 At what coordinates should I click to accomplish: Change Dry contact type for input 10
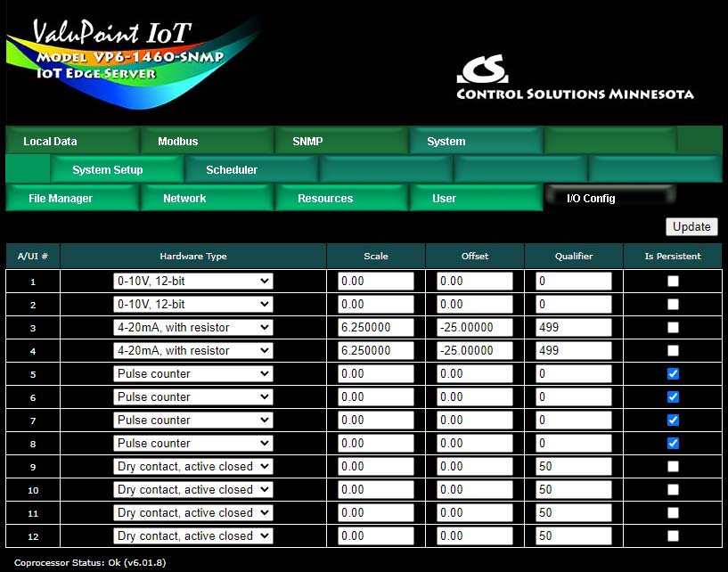pos(192,489)
